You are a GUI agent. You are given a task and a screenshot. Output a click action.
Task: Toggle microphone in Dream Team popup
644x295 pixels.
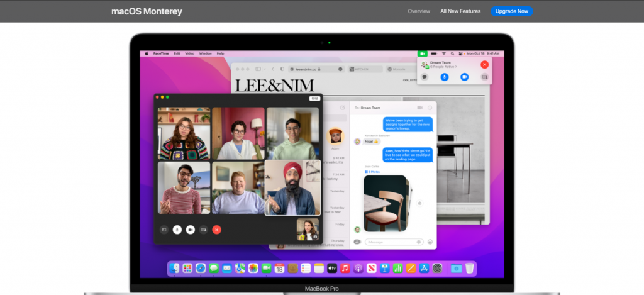point(445,77)
